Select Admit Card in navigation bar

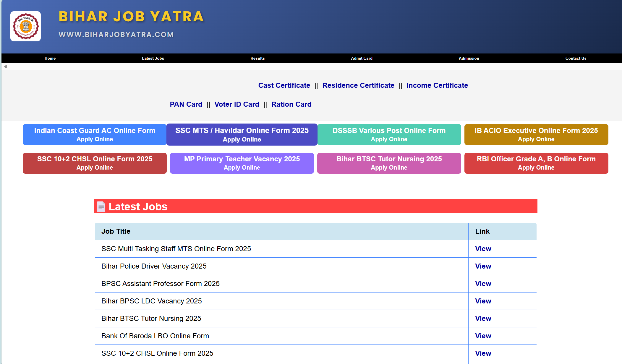[x=362, y=58]
